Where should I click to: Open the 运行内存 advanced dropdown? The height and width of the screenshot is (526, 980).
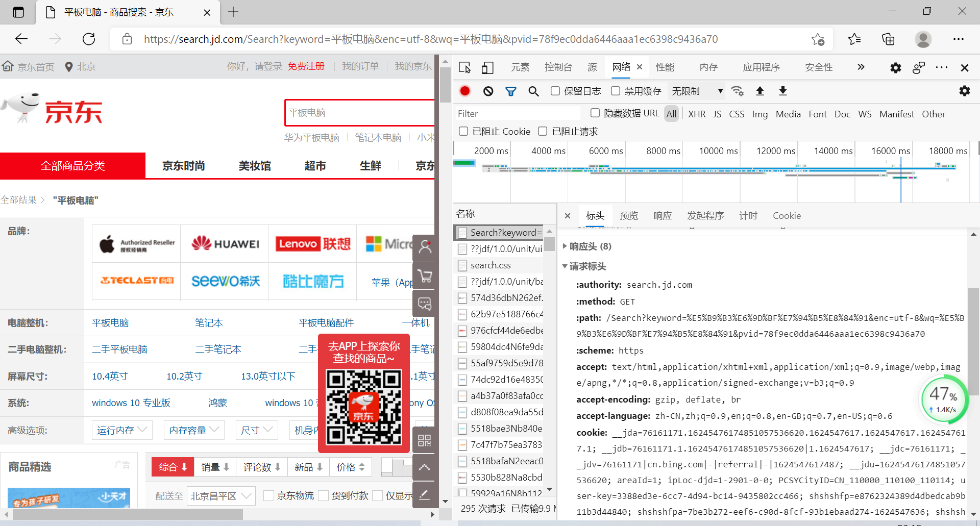(122, 430)
